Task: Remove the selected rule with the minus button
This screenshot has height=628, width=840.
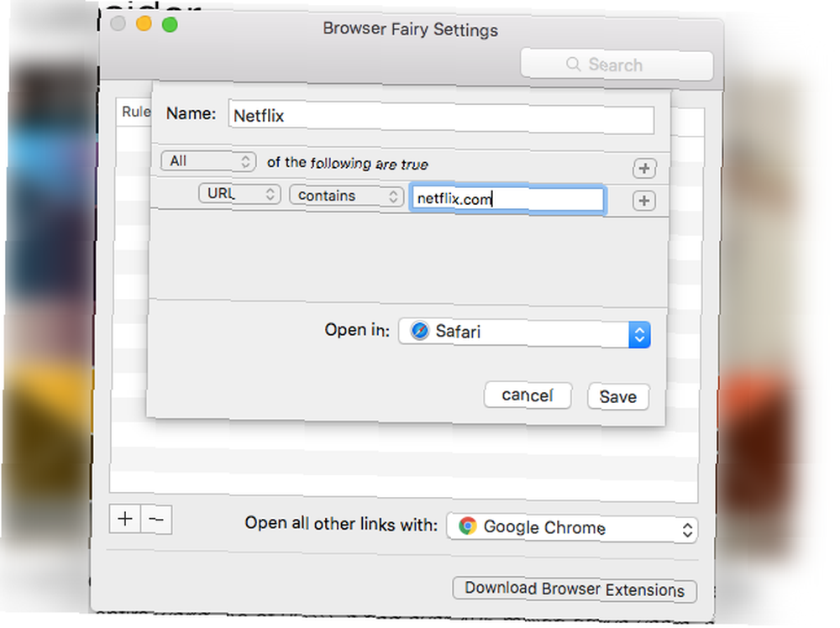Action: 156,520
